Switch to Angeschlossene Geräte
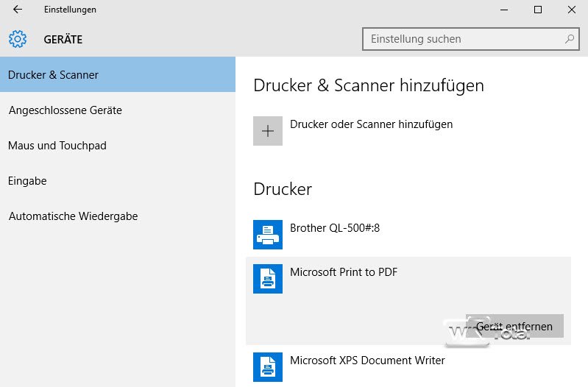 (65, 110)
